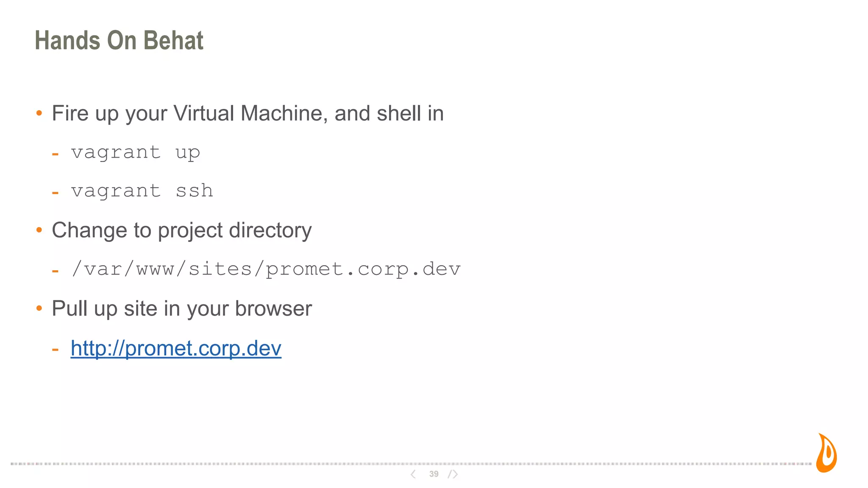Viewport: 868px width, 488px height.
Task: Click the "vagrant up" command text
Action: (x=135, y=152)
